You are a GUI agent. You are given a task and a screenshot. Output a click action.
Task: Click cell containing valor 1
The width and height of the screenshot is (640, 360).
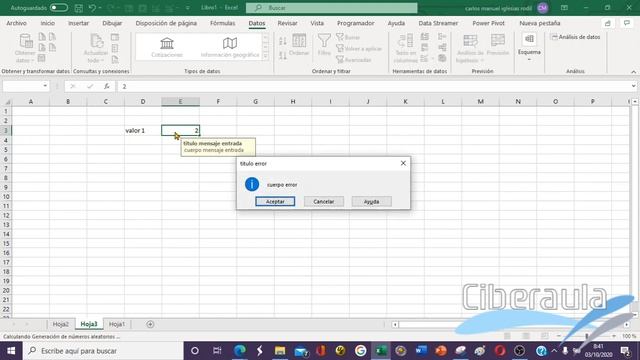click(x=143, y=131)
